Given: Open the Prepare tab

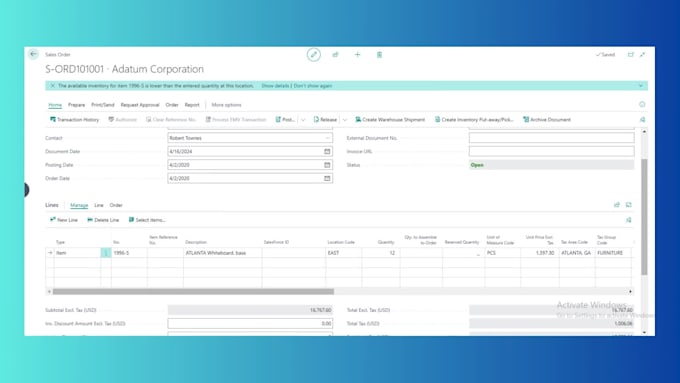Looking at the screenshot, I should coord(76,105).
